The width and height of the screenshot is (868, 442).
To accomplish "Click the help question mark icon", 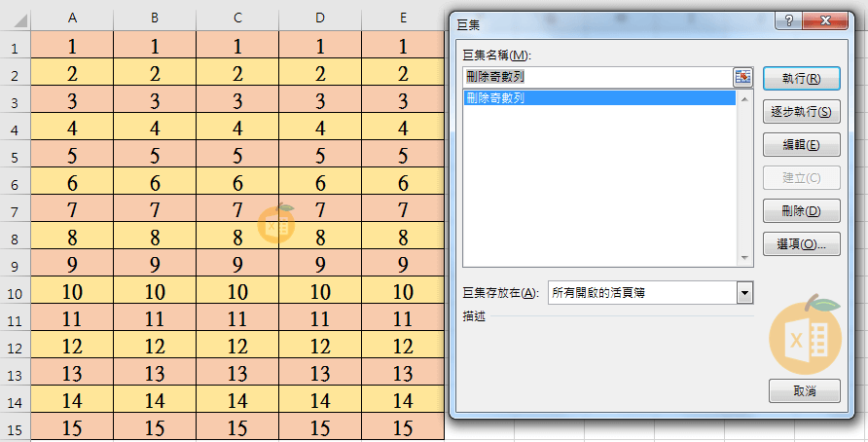I will [787, 22].
